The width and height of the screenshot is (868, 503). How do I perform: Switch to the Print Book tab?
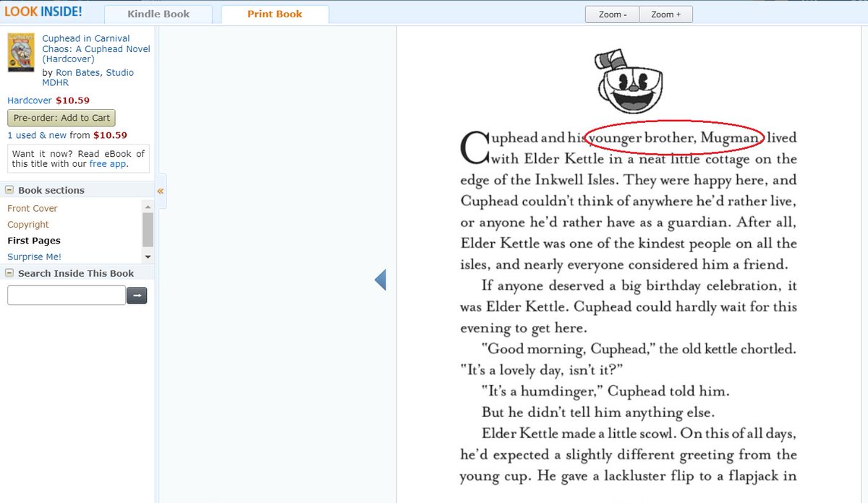point(275,14)
